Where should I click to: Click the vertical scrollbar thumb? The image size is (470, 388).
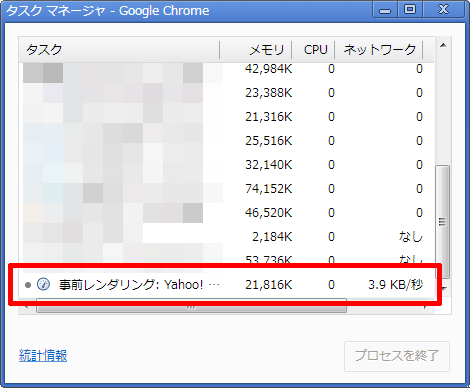443,221
